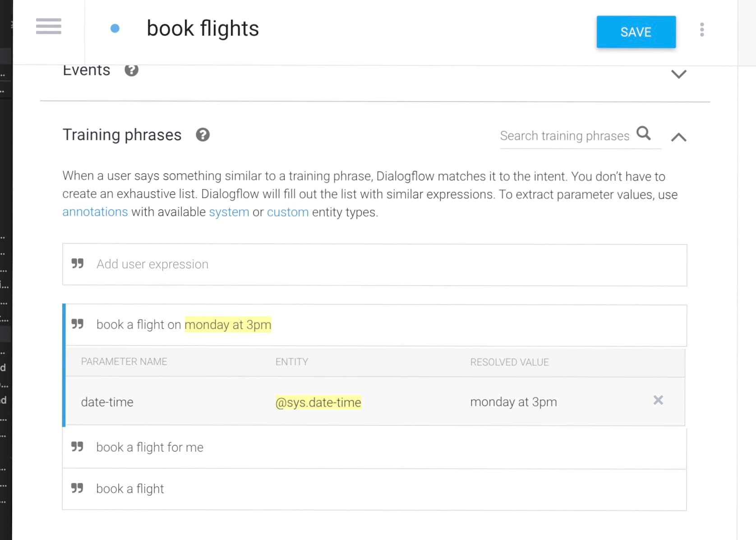Click the blue status dot beside book flights
Screen dimensions: 756x540
(x=115, y=29)
